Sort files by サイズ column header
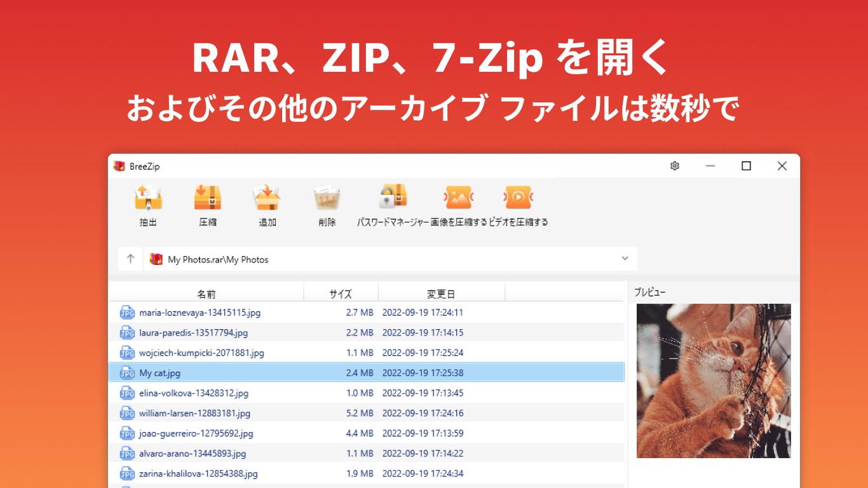 pyautogui.click(x=341, y=294)
